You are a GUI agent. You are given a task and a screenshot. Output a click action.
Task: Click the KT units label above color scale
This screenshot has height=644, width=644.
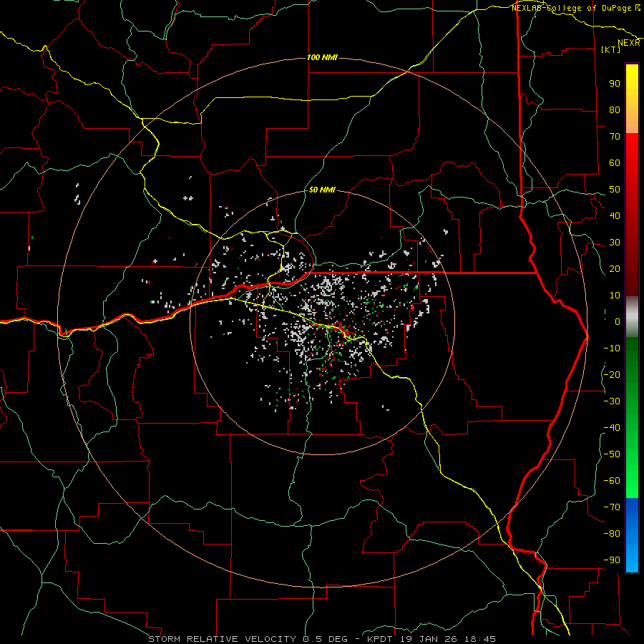point(611,49)
